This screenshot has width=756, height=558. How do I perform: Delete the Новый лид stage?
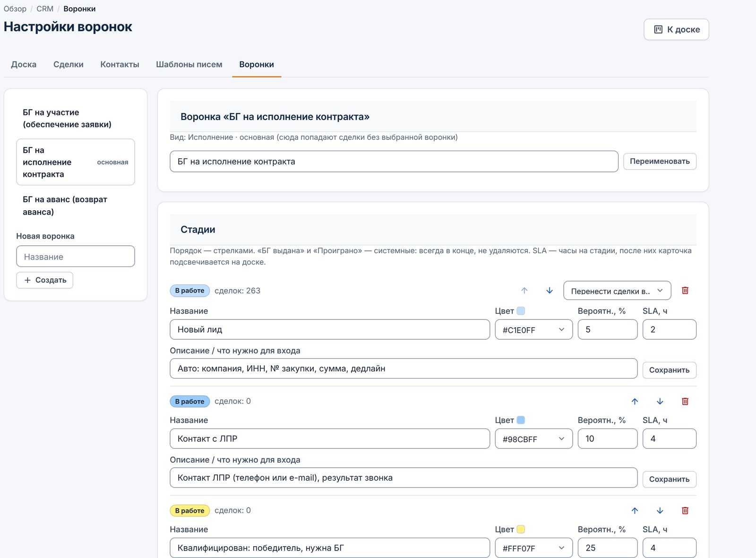[x=685, y=291]
